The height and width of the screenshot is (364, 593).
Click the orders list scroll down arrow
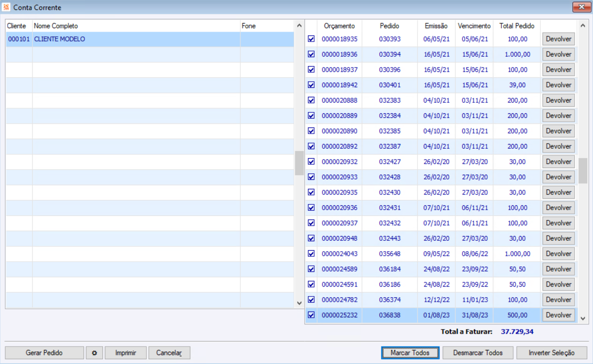tap(583, 319)
